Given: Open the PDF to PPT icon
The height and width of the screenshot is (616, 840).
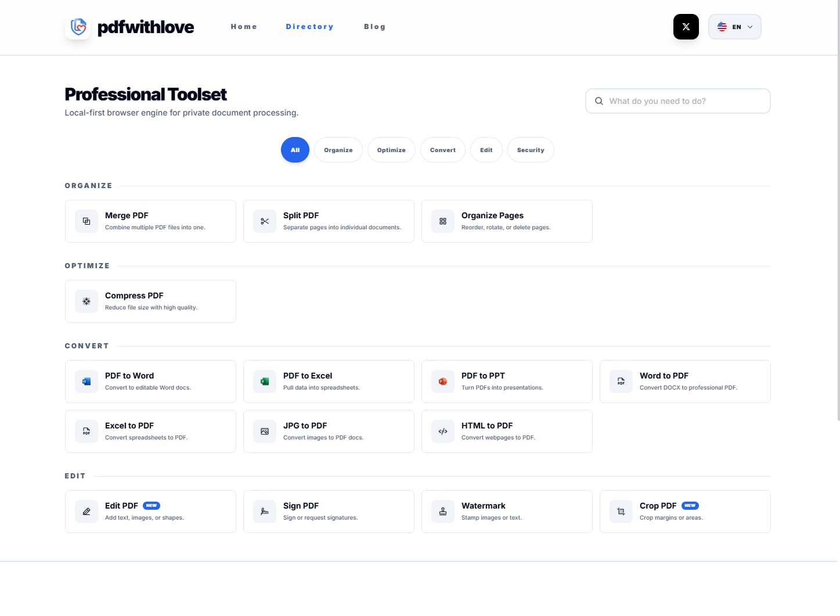Looking at the screenshot, I should point(443,381).
